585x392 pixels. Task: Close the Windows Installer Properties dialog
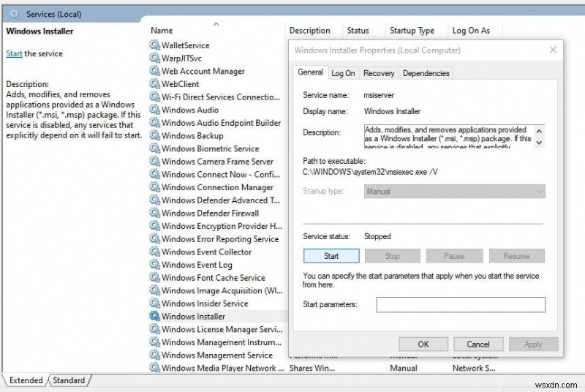click(553, 50)
